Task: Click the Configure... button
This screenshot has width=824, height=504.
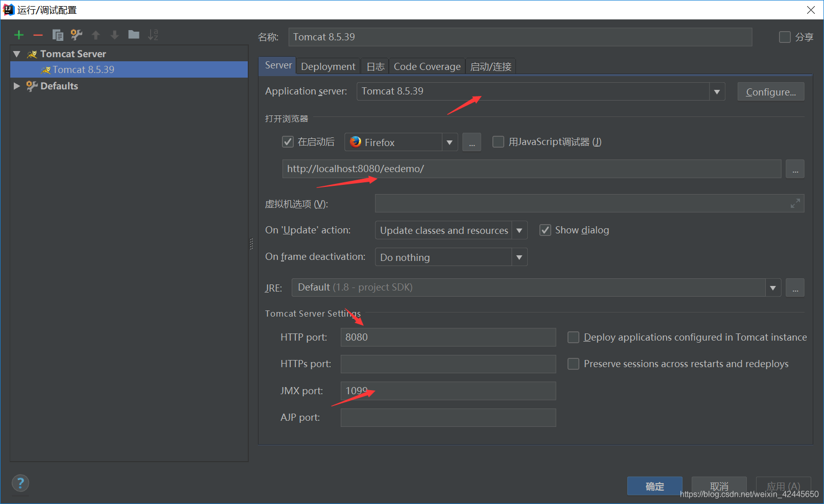Action: click(x=771, y=92)
